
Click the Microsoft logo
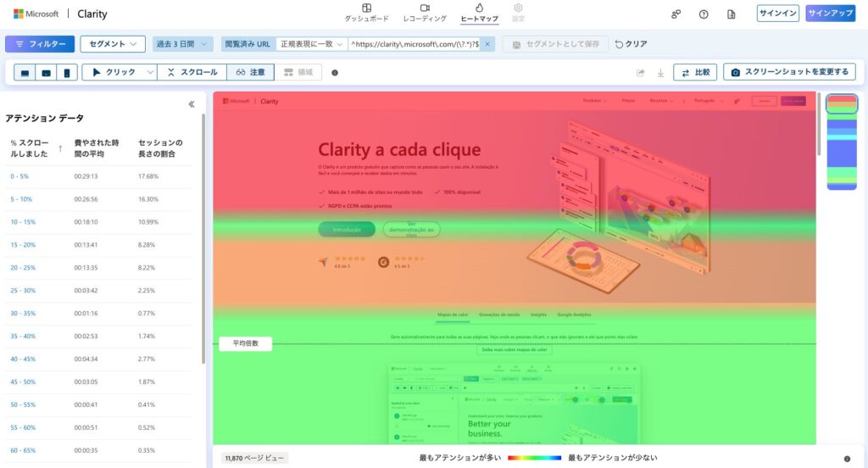point(36,14)
